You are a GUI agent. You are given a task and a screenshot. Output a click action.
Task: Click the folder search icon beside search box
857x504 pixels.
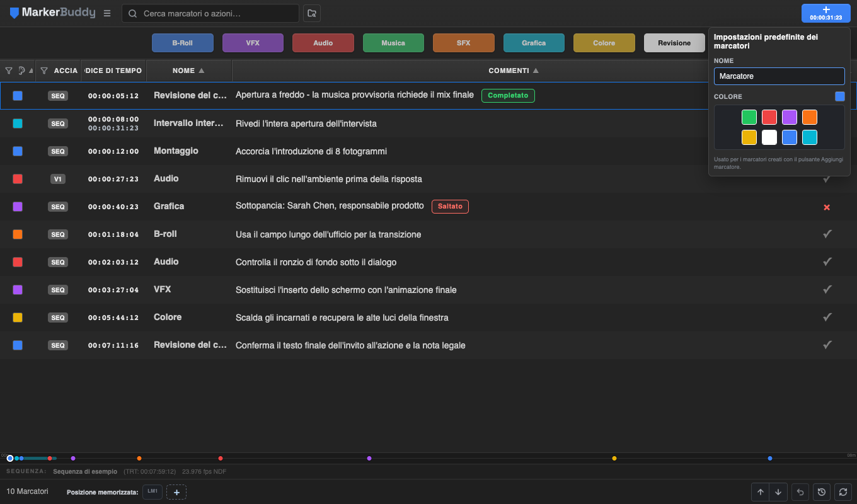(311, 13)
